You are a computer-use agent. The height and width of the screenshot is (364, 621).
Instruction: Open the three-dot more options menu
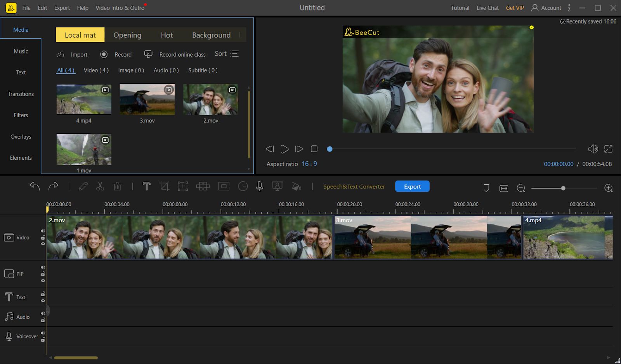[569, 8]
